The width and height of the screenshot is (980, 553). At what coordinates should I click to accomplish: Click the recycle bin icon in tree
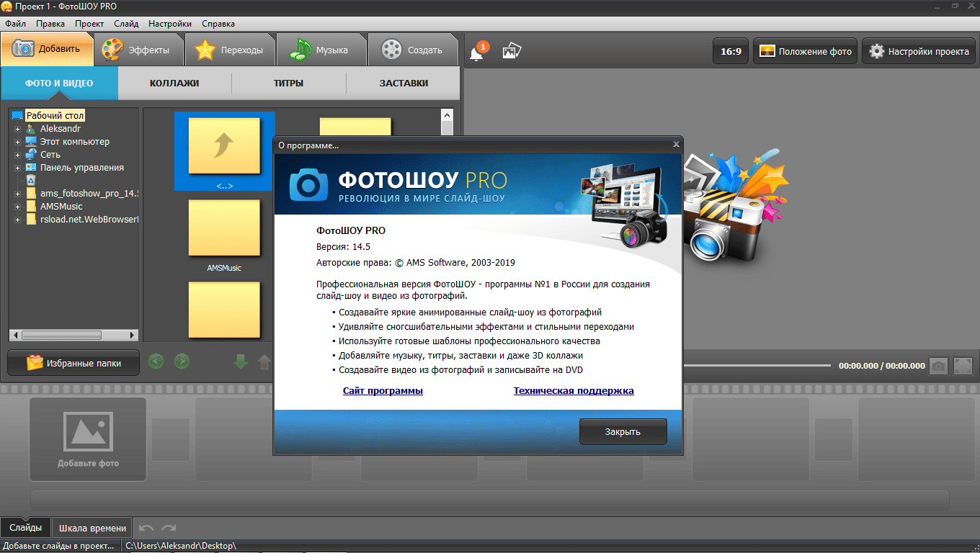coord(30,180)
